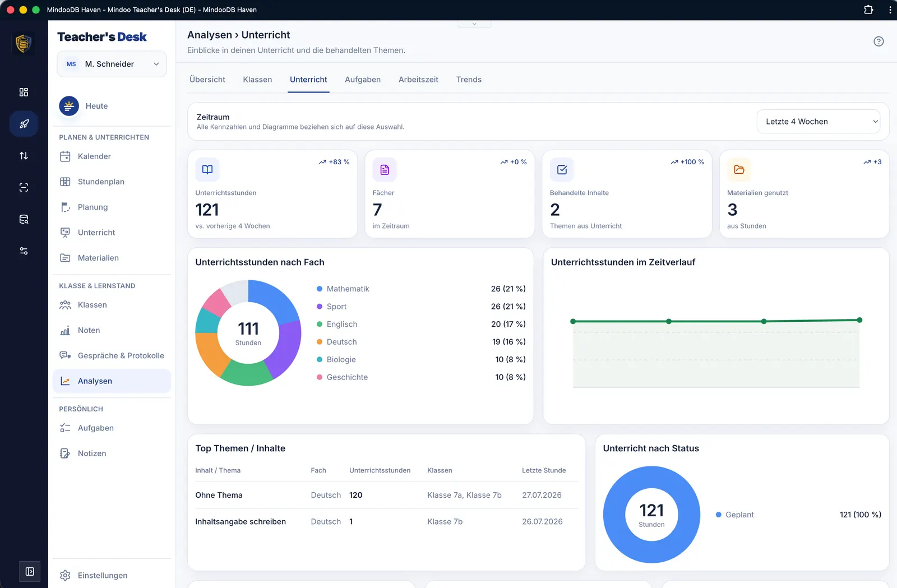Expand the collapsed chevron above the header

tap(474, 24)
